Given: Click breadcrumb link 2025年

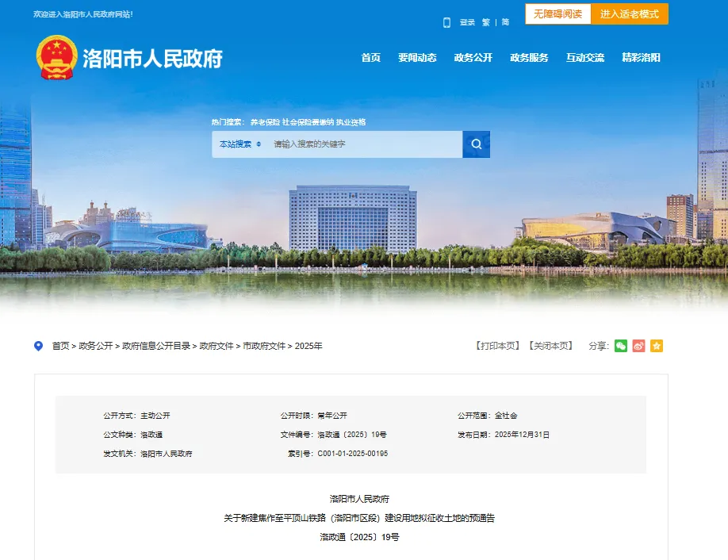Looking at the screenshot, I should click(x=308, y=346).
